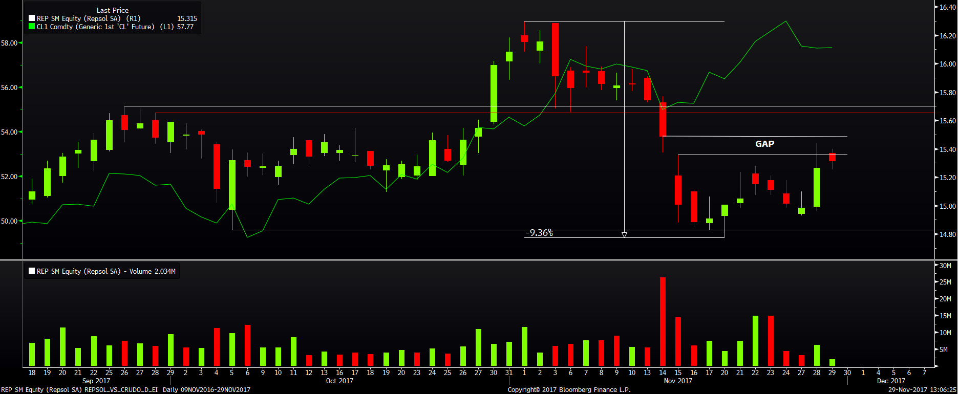Click the 58.00 left axis label
This screenshot has height=394, width=980.
pyautogui.click(x=9, y=43)
